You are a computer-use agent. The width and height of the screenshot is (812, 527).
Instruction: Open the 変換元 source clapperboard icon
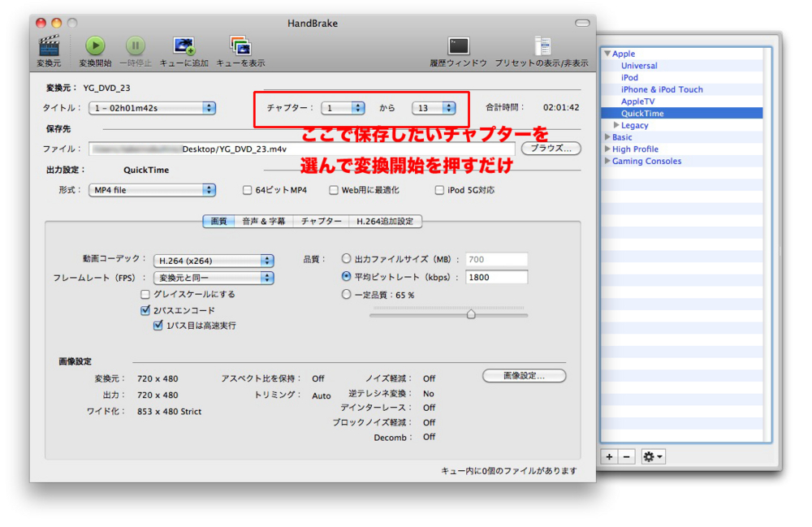point(50,45)
